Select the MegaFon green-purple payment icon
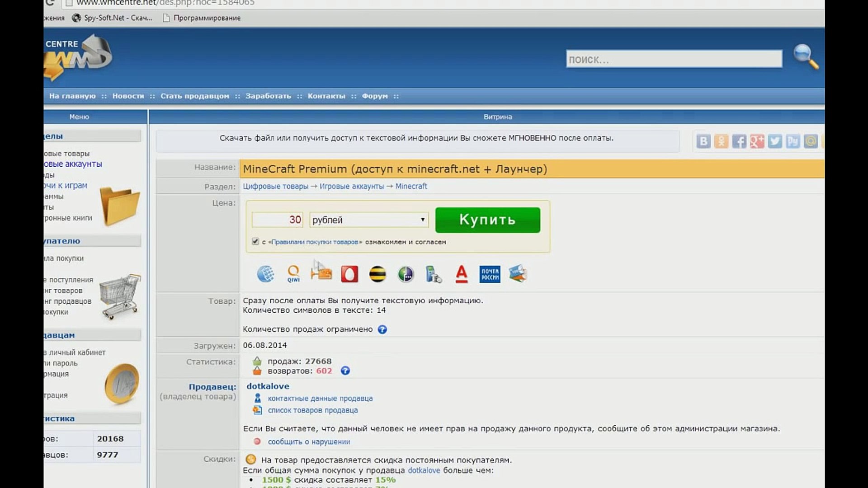 tap(406, 274)
